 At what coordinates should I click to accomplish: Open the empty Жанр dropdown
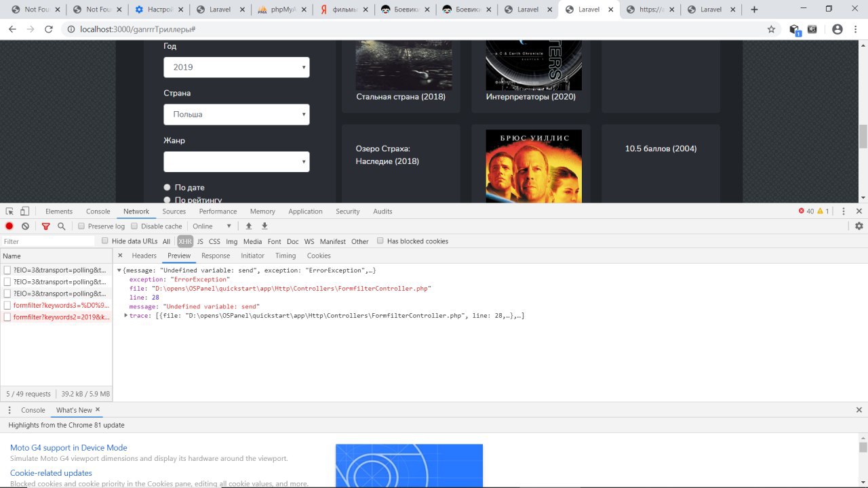click(x=237, y=162)
